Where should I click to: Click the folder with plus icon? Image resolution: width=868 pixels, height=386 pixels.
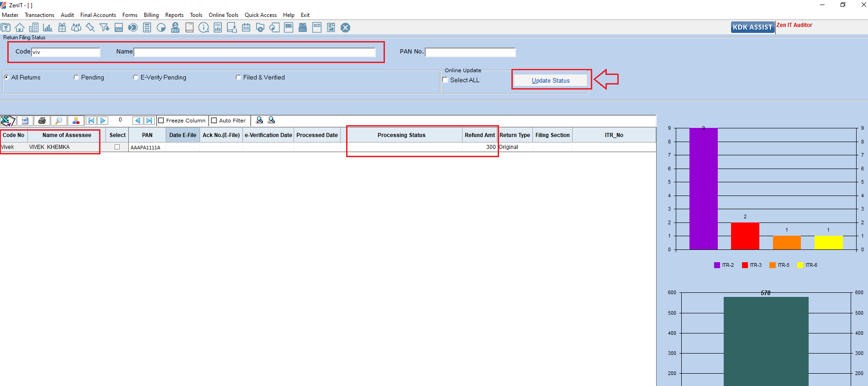pos(260,28)
